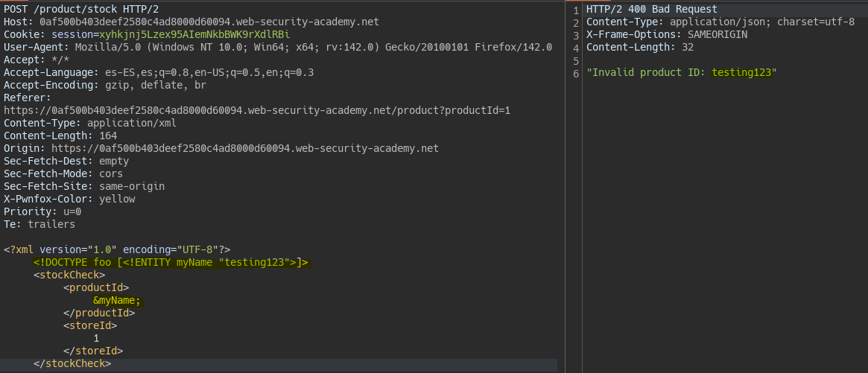Click the storeId value 1
868x373 pixels.
pyautogui.click(x=96, y=339)
